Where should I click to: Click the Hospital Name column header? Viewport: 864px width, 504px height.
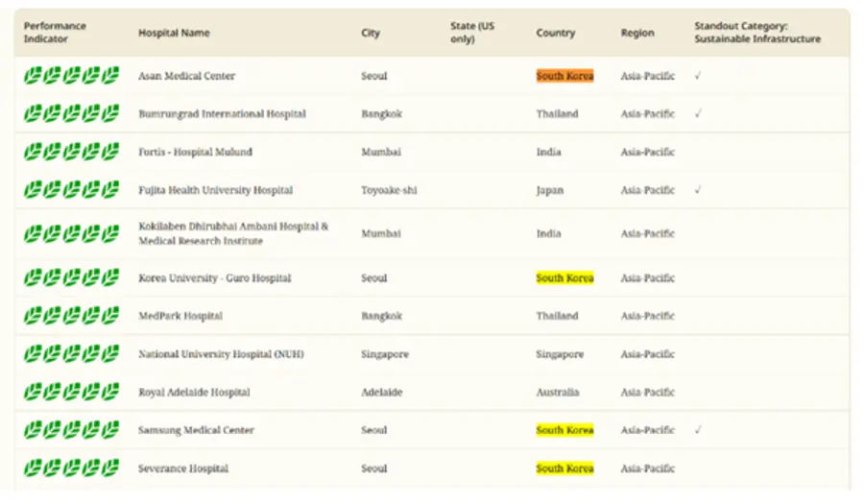pyautogui.click(x=174, y=33)
